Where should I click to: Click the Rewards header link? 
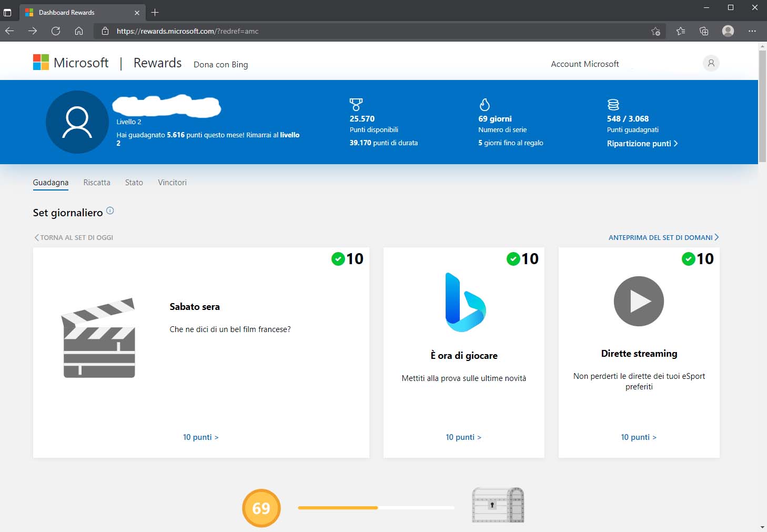[x=157, y=63]
